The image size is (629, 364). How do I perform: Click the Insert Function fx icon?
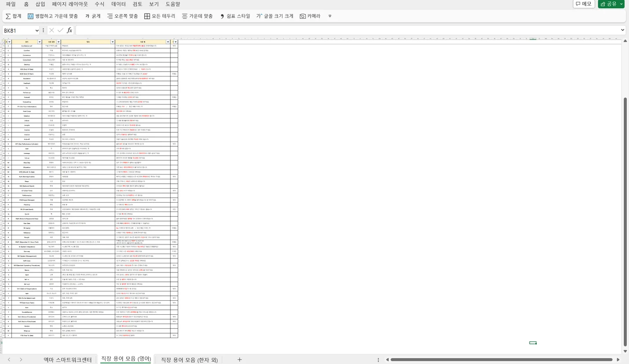pyautogui.click(x=69, y=30)
